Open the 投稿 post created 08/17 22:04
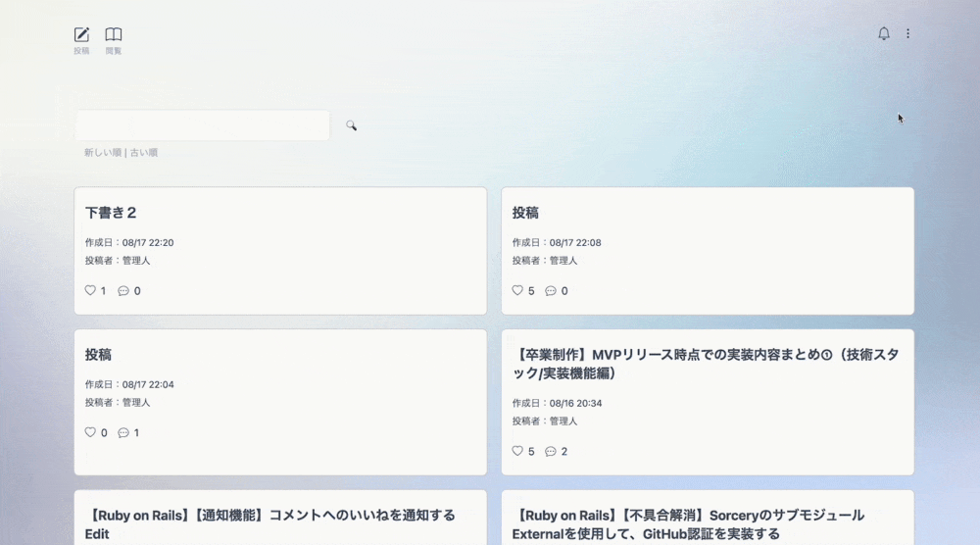The height and width of the screenshot is (545, 980). (98, 355)
